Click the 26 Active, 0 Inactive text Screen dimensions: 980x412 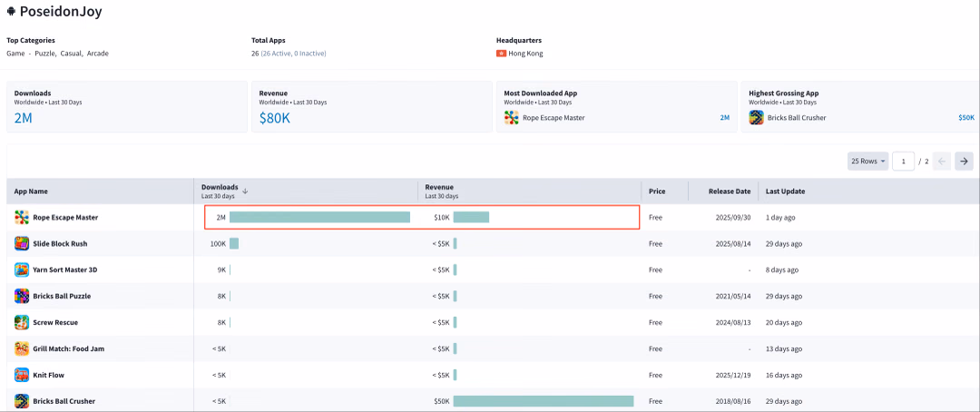click(x=293, y=54)
